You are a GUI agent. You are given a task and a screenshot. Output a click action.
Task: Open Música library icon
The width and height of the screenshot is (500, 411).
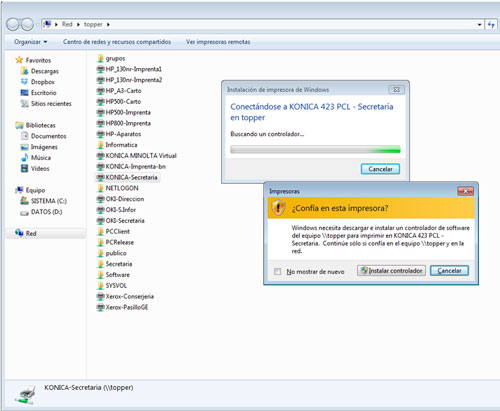[x=24, y=158]
